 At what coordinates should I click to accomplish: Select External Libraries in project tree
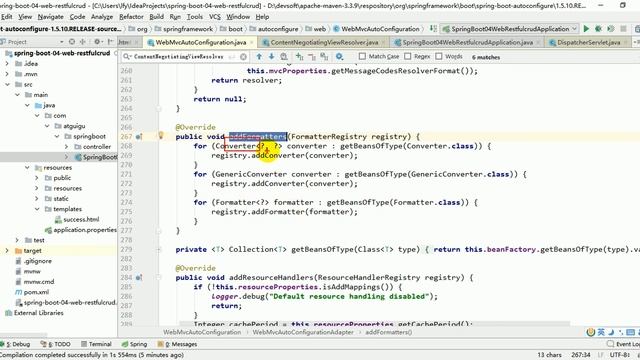point(38,313)
